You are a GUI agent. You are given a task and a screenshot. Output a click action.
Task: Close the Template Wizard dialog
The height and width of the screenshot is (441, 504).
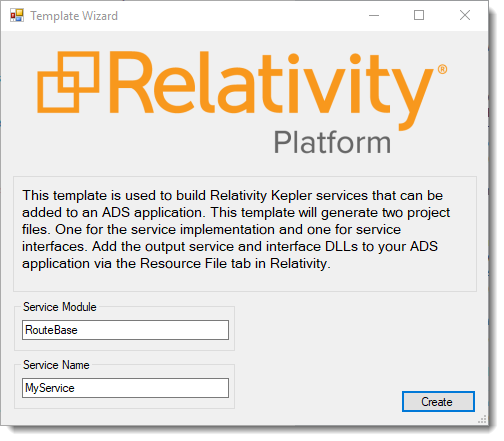[465, 15]
